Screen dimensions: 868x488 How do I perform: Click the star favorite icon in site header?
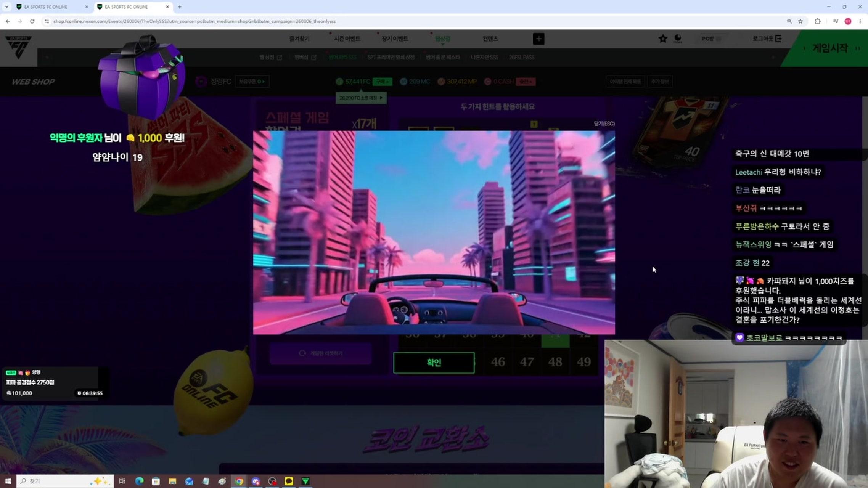[663, 39]
